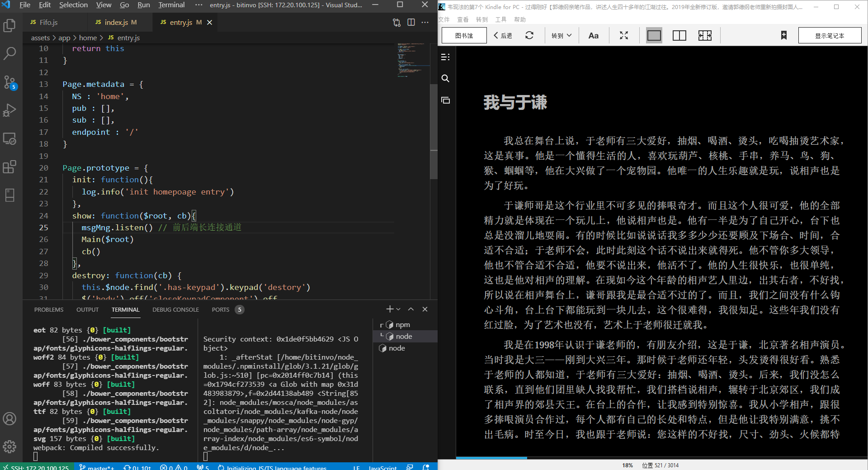
Task: Switch to the index.js editor tab
Action: [x=116, y=22]
